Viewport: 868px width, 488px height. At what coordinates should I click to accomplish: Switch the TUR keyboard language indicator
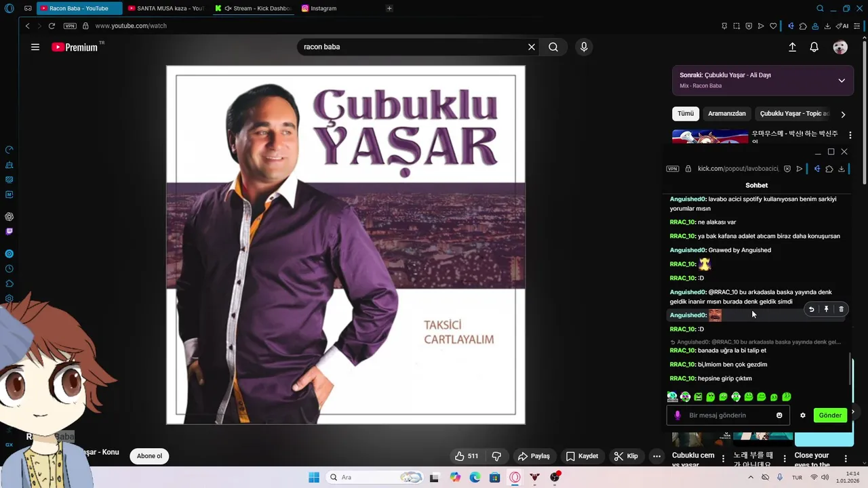coord(797,477)
